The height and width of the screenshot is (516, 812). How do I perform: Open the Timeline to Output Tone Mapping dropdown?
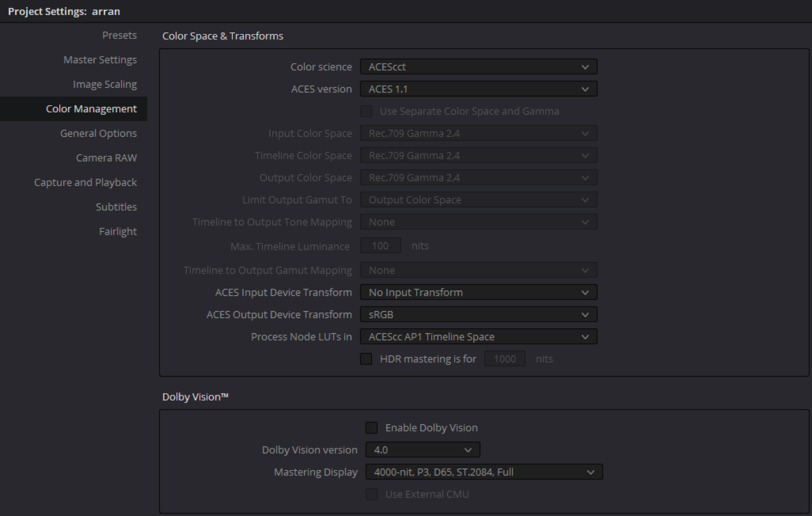coord(479,222)
